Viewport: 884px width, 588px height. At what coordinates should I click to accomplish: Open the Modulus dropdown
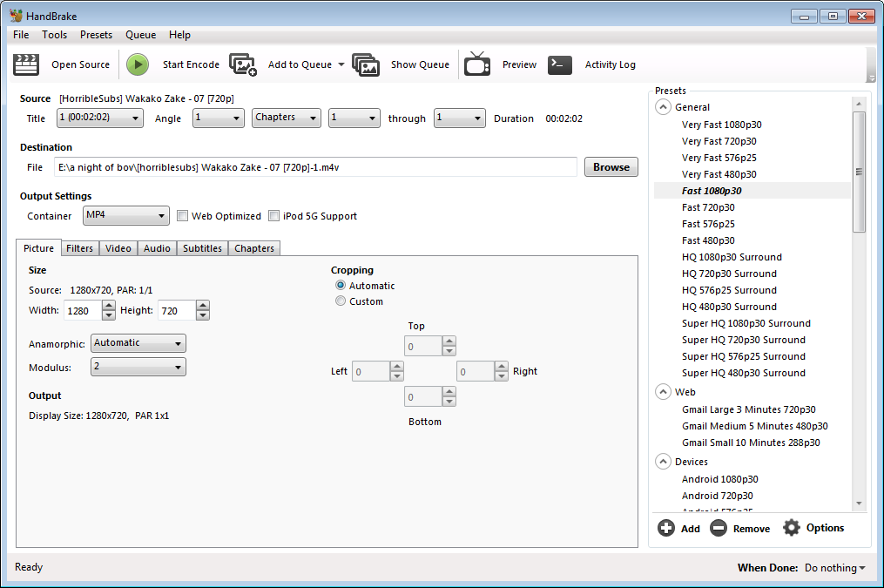click(138, 367)
